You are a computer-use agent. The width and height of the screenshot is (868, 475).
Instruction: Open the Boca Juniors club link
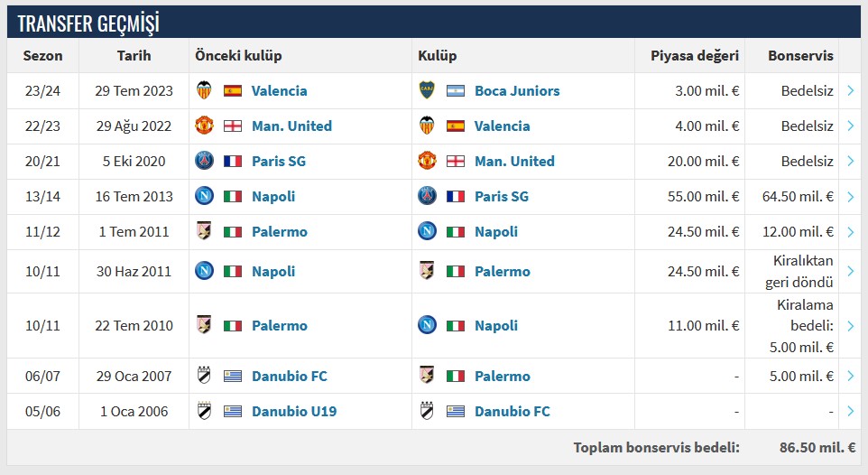(x=517, y=90)
